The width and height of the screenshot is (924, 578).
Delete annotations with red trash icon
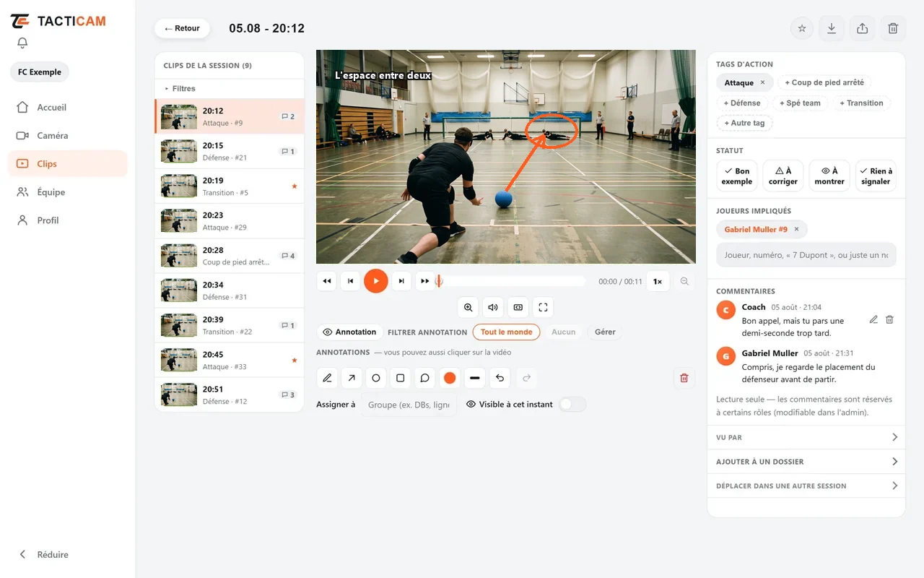(x=684, y=378)
